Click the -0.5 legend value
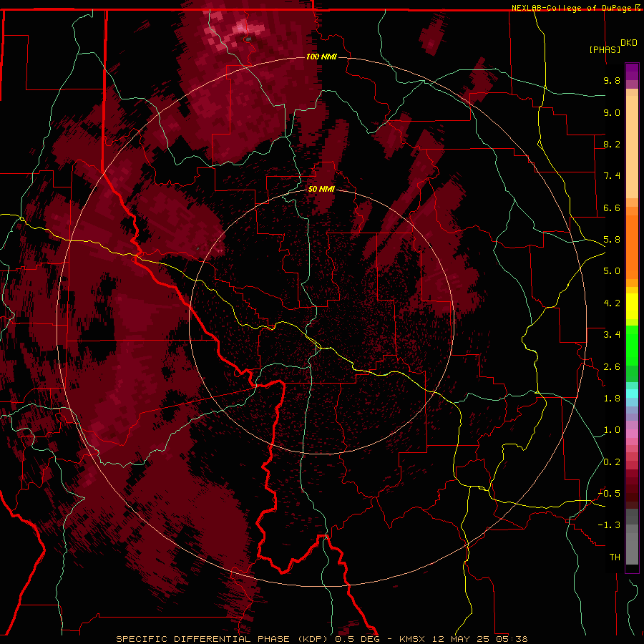Image resolution: width=644 pixels, height=644 pixels. pyautogui.click(x=609, y=494)
